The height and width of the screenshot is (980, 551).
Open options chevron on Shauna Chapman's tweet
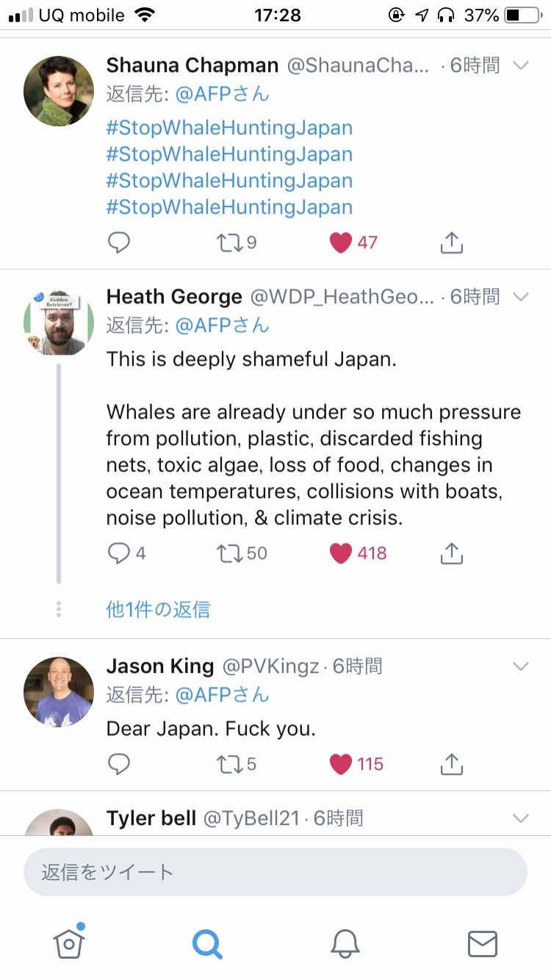[520, 65]
